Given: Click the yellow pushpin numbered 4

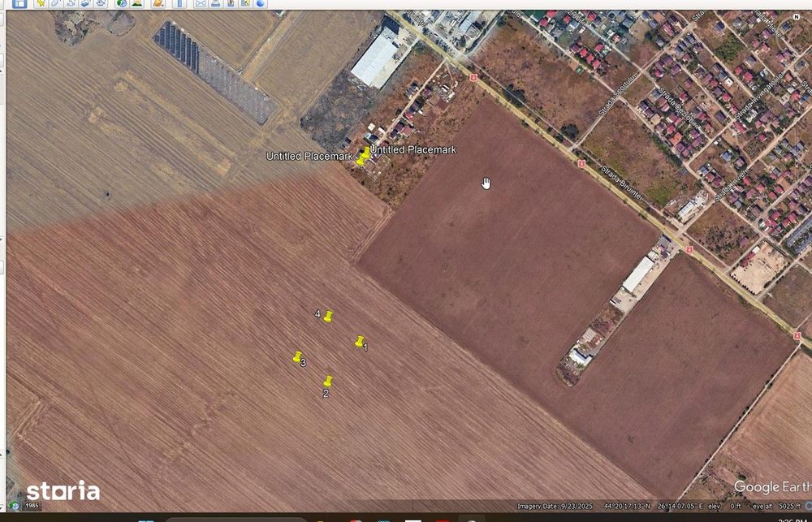Looking at the screenshot, I should (x=328, y=317).
